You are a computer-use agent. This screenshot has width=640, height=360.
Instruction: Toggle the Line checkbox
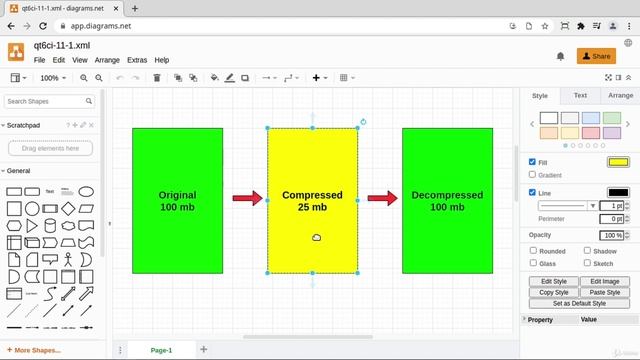(532, 192)
